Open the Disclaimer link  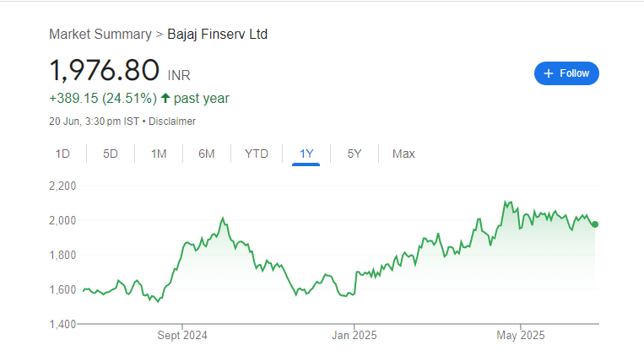coord(171,121)
